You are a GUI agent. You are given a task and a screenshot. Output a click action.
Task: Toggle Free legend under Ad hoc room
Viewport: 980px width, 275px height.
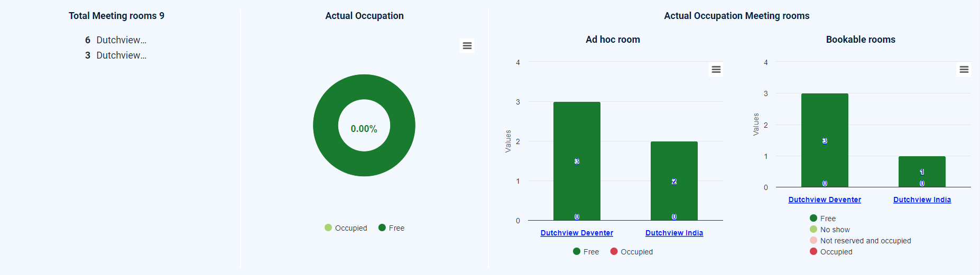tap(586, 252)
